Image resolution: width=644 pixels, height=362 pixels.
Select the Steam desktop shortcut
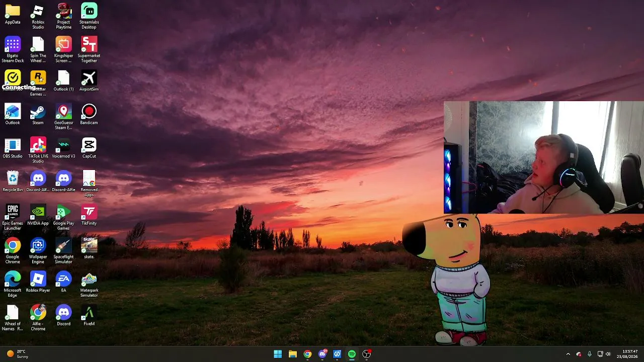click(38, 112)
